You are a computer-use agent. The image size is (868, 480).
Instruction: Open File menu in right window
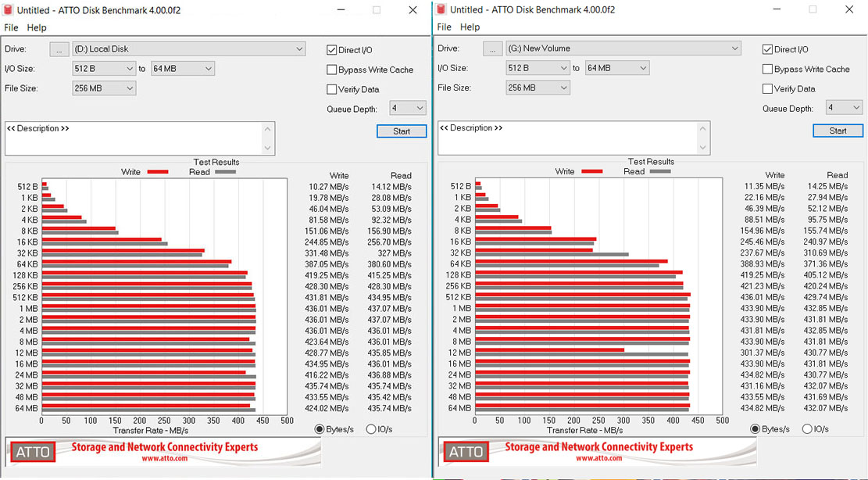click(x=444, y=27)
